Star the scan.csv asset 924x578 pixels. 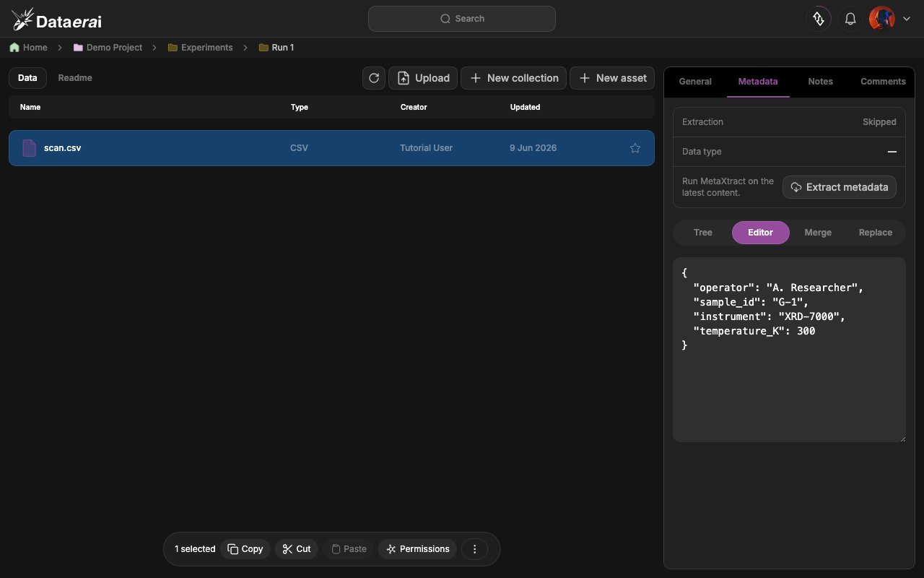click(x=635, y=148)
